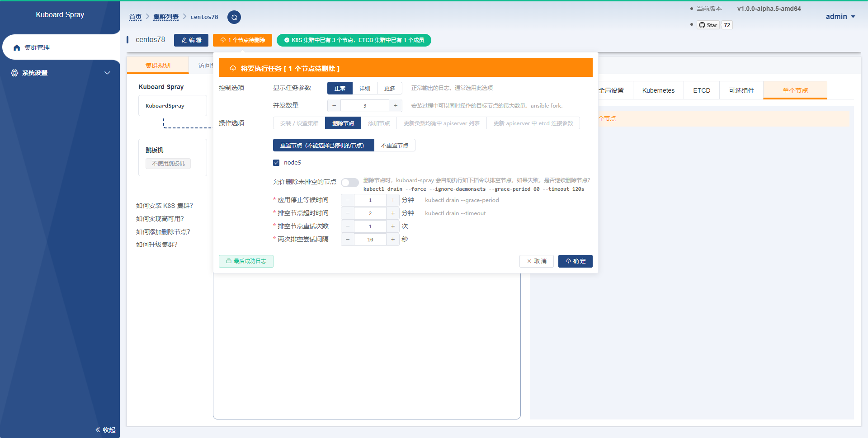The image size is (868, 438).
Task: Select 安装 / 设置集群 operation option
Action: click(299, 123)
